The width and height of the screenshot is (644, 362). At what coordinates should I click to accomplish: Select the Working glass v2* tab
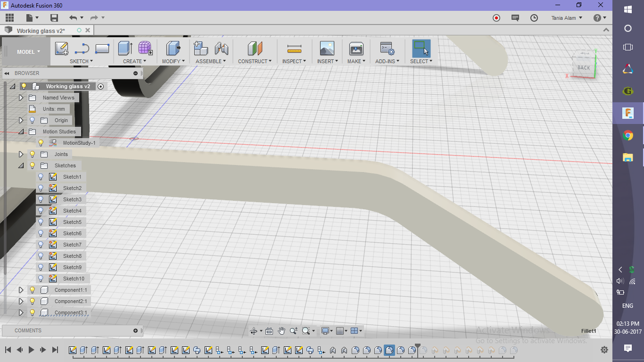41,31
